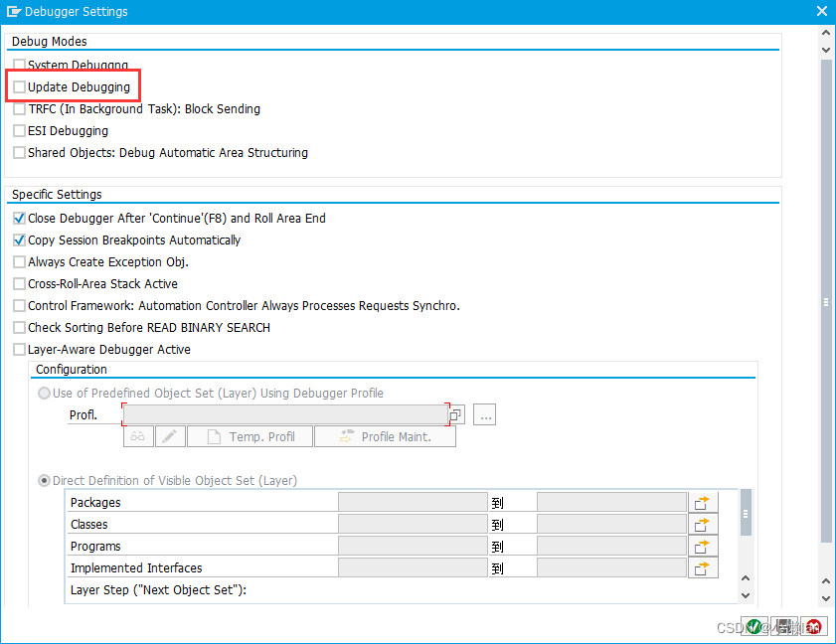Image resolution: width=836 pixels, height=644 pixels.
Task: Select the display binoculars icon below Profil field
Action: pos(137,435)
